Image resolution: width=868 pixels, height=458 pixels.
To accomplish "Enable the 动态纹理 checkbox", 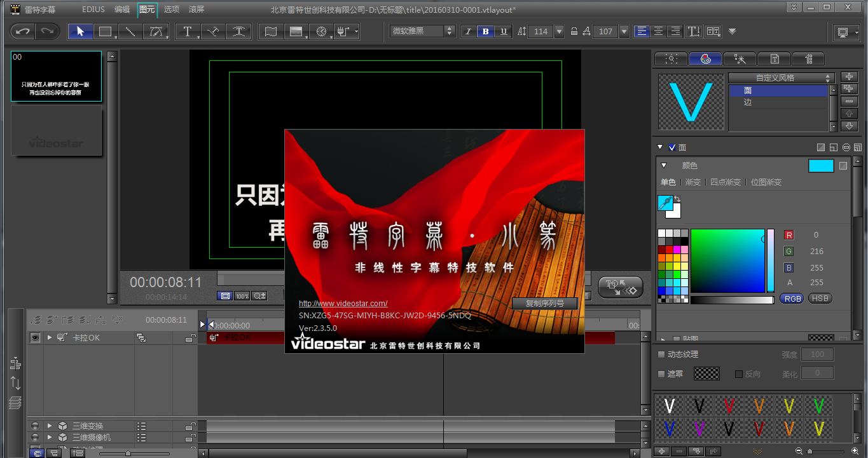I will point(661,354).
